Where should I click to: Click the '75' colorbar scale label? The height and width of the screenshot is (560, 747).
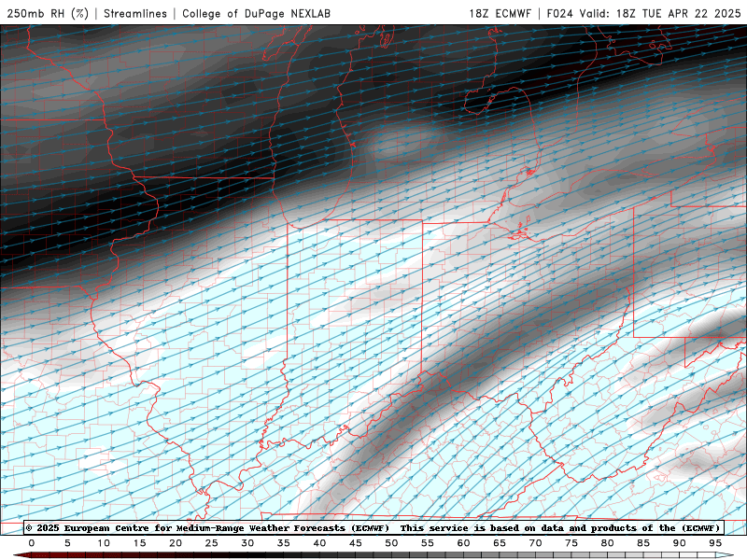click(x=571, y=543)
